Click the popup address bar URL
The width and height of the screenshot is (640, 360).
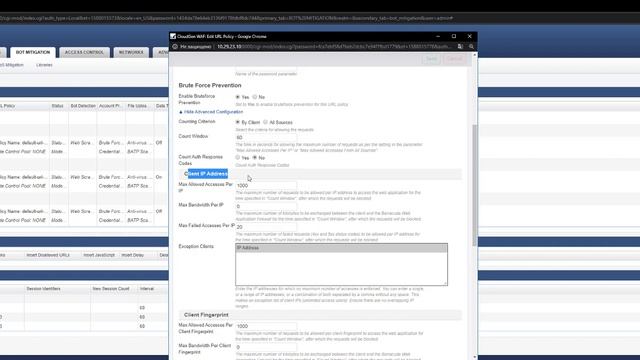click(x=334, y=47)
